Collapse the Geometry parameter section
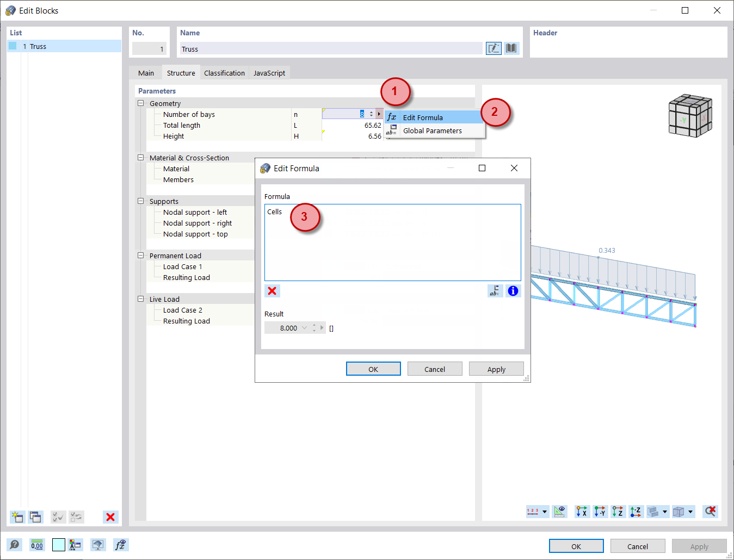Image resolution: width=734 pixels, height=560 pixels. click(x=141, y=103)
